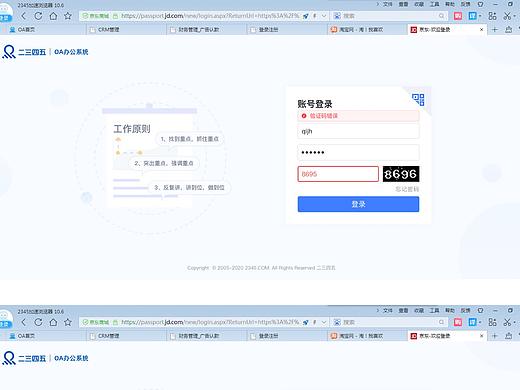Switch to QR code login
This screenshot has width=520, height=390.
tap(418, 99)
